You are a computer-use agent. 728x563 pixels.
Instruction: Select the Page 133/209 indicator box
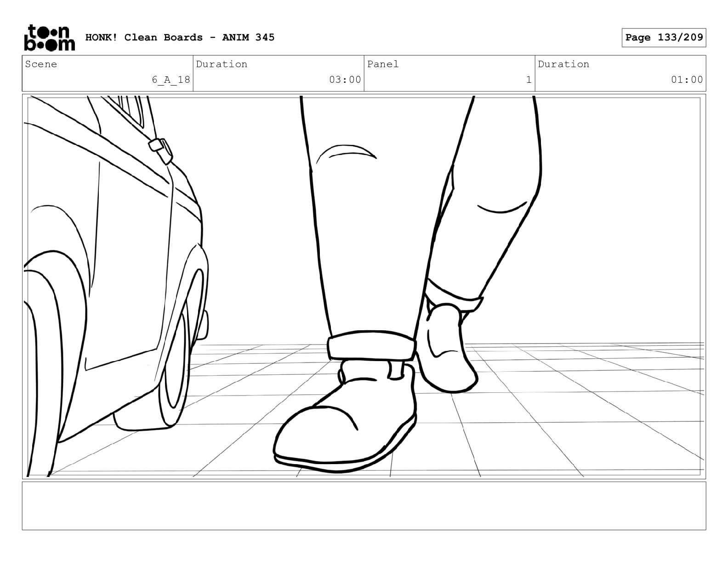coord(664,37)
